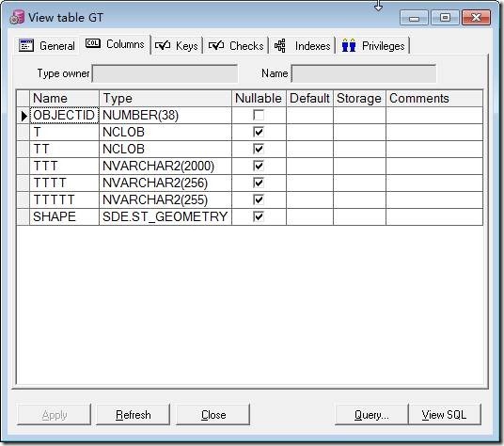Toggle Nullable checkbox for column TTT
The width and height of the screenshot is (504, 446).
click(x=259, y=166)
